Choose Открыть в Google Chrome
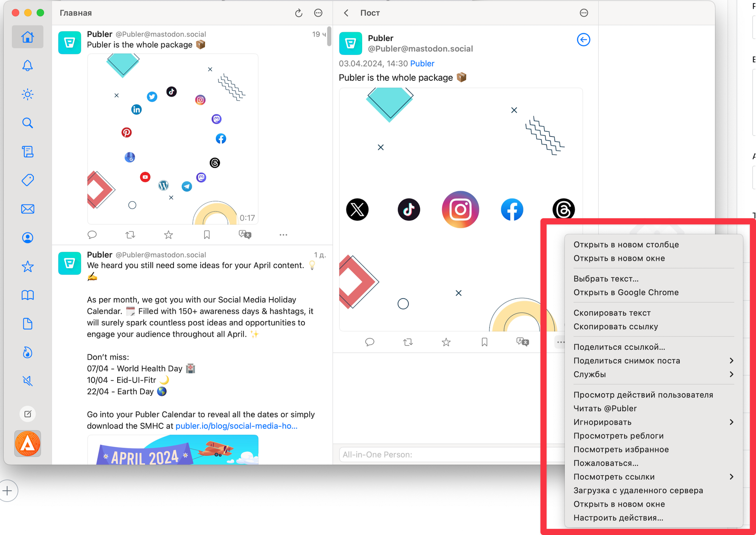This screenshot has width=756, height=535. tap(626, 292)
